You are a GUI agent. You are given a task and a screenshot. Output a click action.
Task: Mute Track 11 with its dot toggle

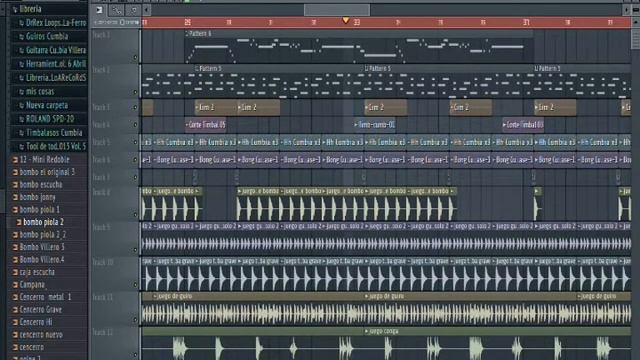[135, 320]
